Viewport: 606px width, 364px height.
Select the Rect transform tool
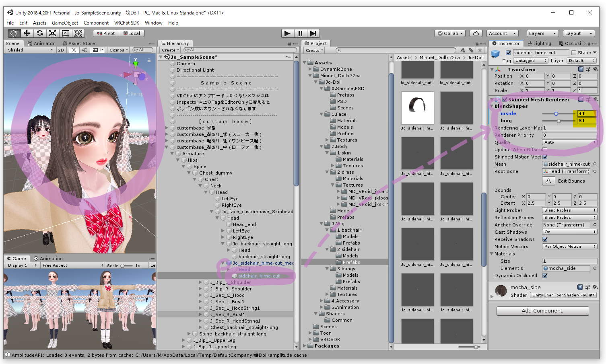(x=65, y=33)
